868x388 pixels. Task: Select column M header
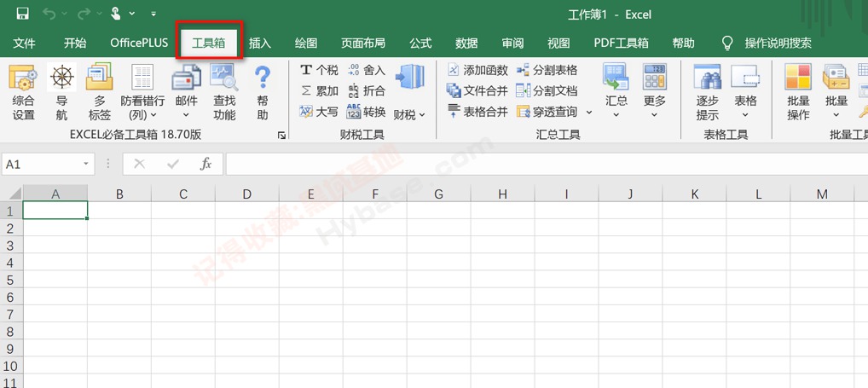coord(822,194)
